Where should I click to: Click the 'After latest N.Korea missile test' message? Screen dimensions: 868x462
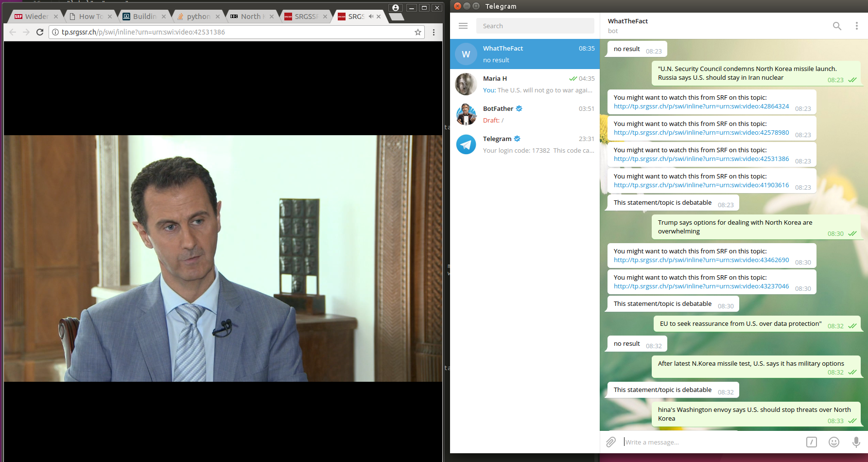(x=756, y=367)
